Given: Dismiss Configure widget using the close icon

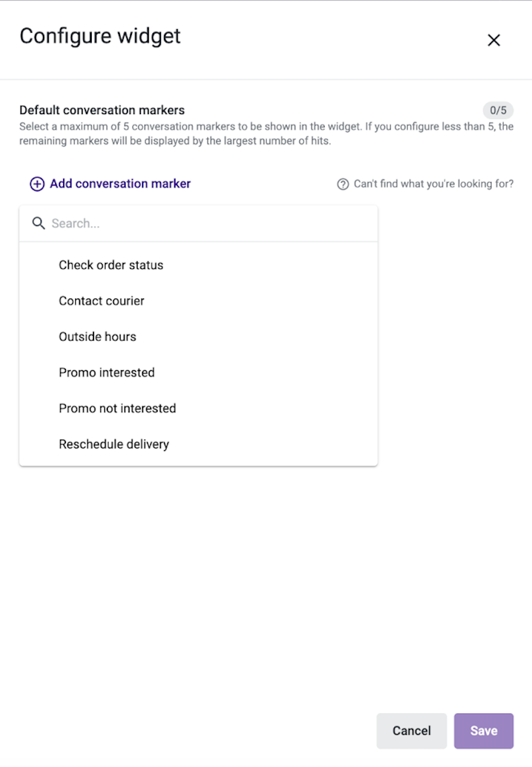Looking at the screenshot, I should (x=494, y=40).
